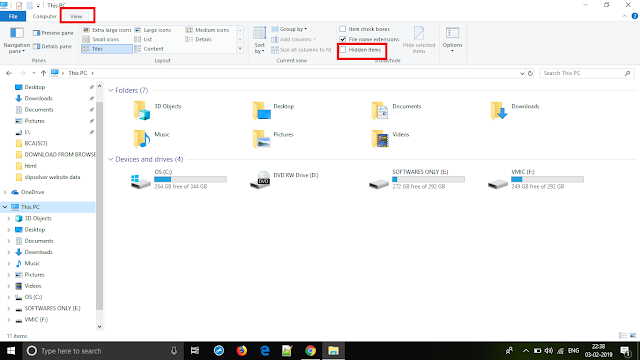
Task: Switch to List layout
Action: click(143, 39)
